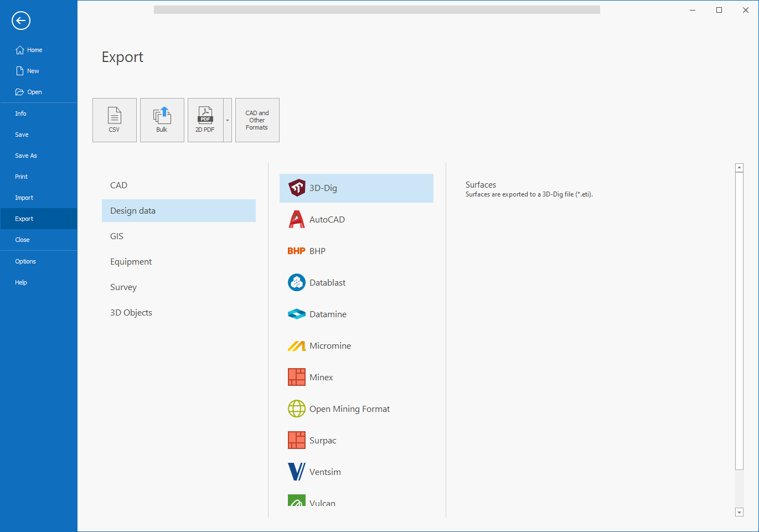Click the CAD and Other Formats button
This screenshot has height=532, width=759.
click(x=257, y=120)
